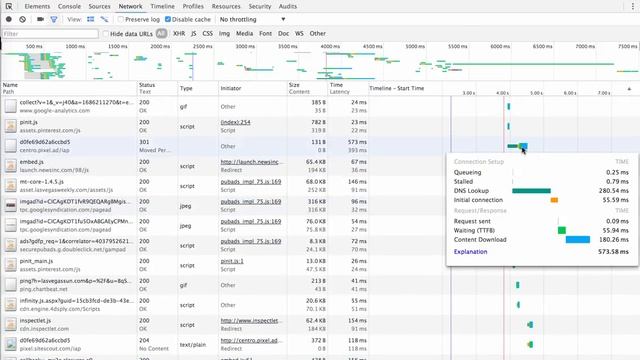Open the Security tab
This screenshot has width=640, height=360.
click(260, 6)
